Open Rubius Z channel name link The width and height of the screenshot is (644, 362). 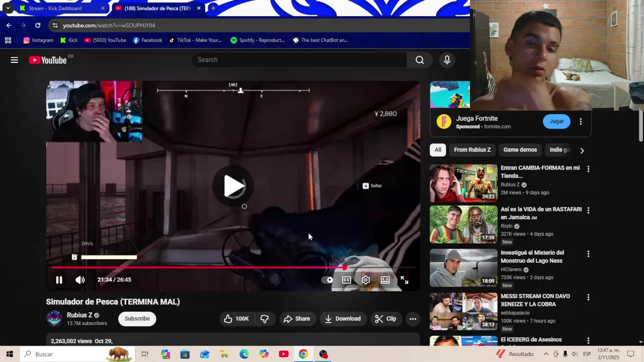(x=79, y=315)
